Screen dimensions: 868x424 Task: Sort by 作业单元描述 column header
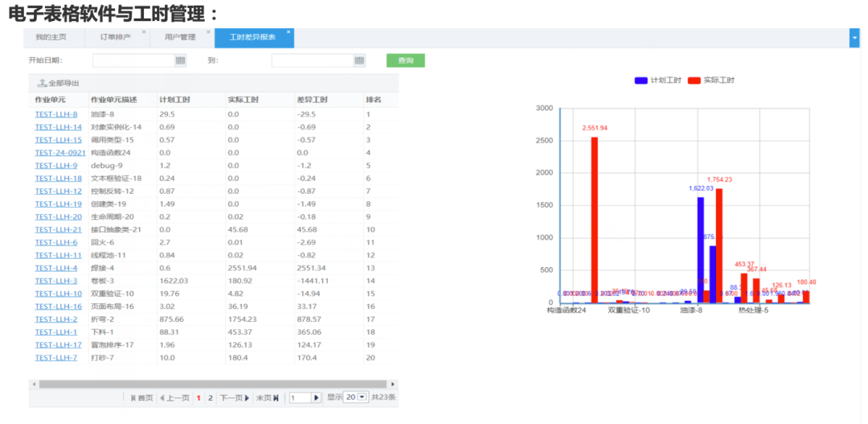tap(113, 100)
